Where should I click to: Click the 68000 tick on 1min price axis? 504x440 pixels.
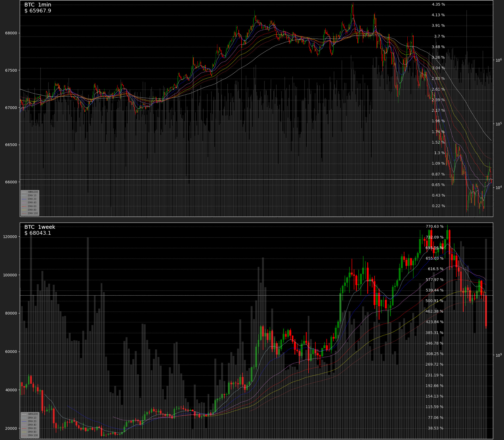[x=11, y=33]
